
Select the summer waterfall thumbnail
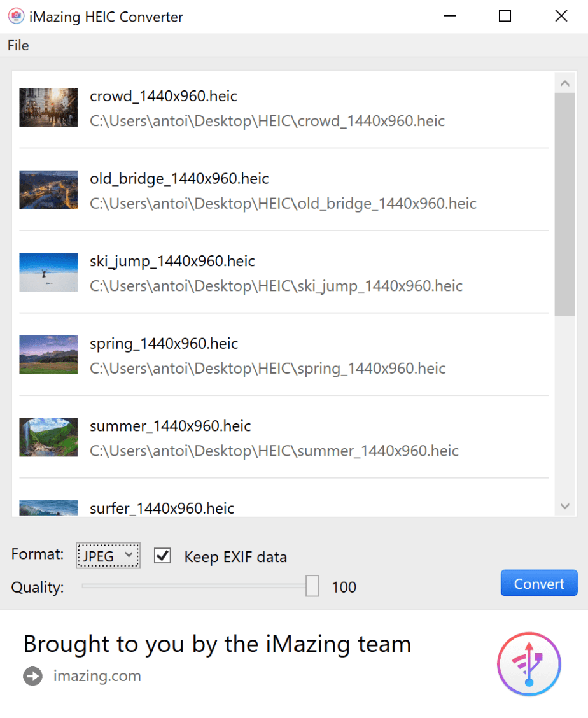pos(48,437)
